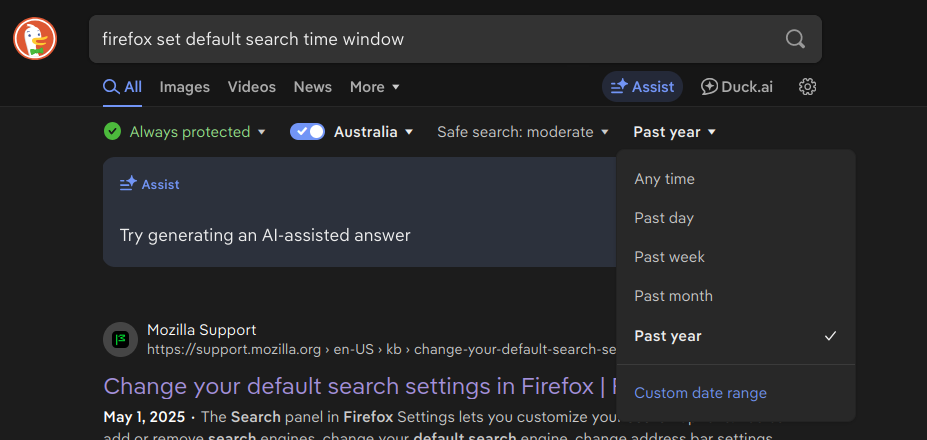Open the Duck.ai chat

pyautogui.click(x=737, y=87)
